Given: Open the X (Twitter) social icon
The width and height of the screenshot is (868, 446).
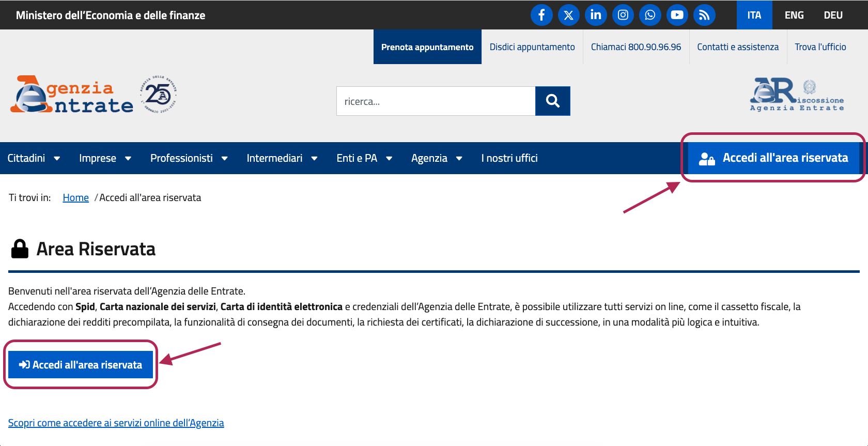Looking at the screenshot, I should click(569, 15).
